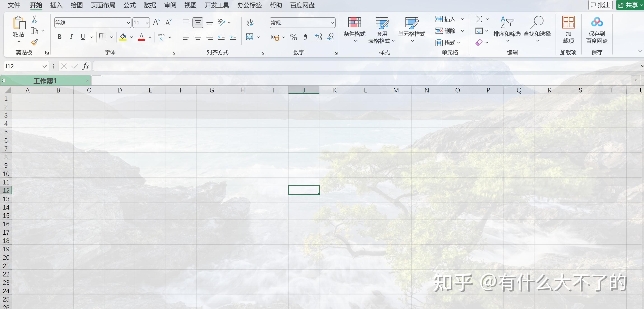This screenshot has width=644, height=309.
Task: Click the cut scissors icon
Action: [x=34, y=19]
